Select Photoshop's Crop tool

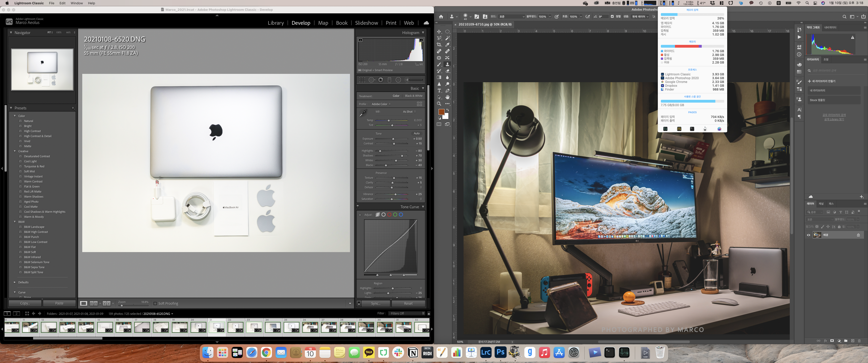(x=439, y=44)
